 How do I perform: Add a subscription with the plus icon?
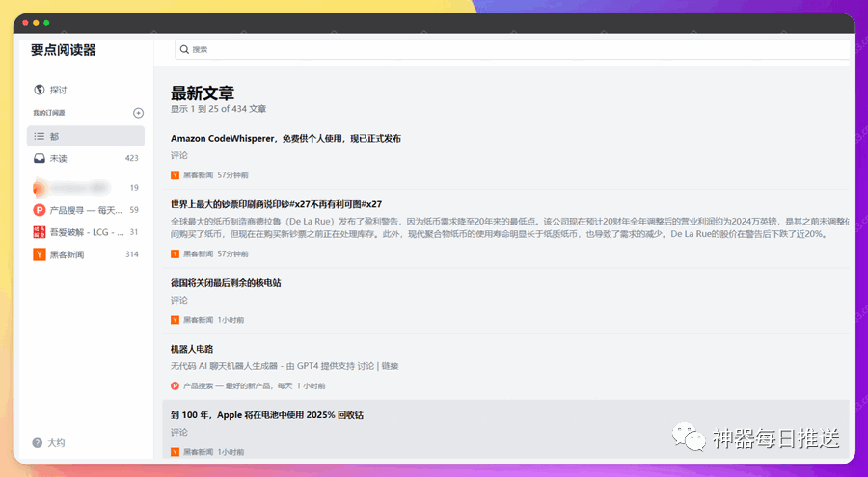pyautogui.click(x=138, y=113)
